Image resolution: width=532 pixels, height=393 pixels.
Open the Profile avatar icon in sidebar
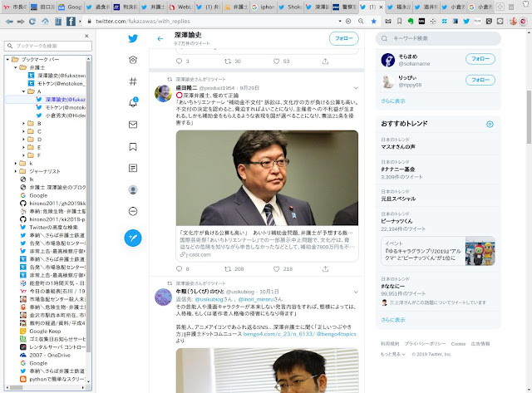pos(133,190)
